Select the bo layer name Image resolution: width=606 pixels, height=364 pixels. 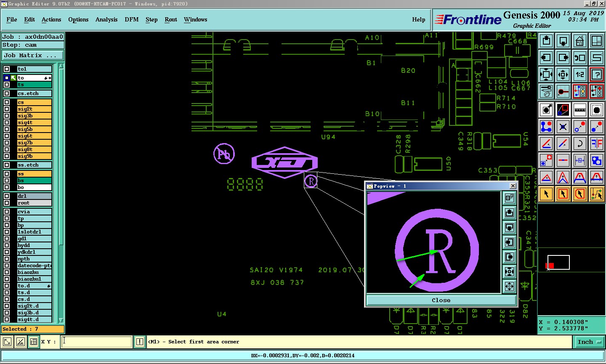coord(34,187)
